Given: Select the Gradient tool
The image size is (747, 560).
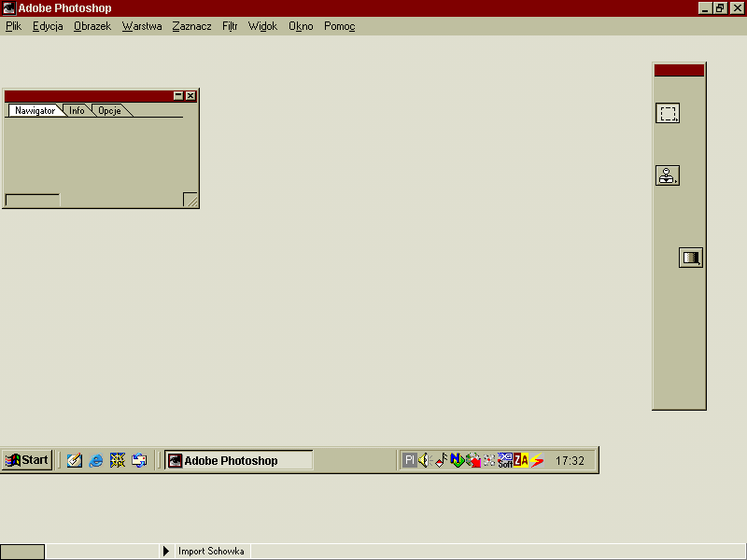Looking at the screenshot, I should coord(691,258).
